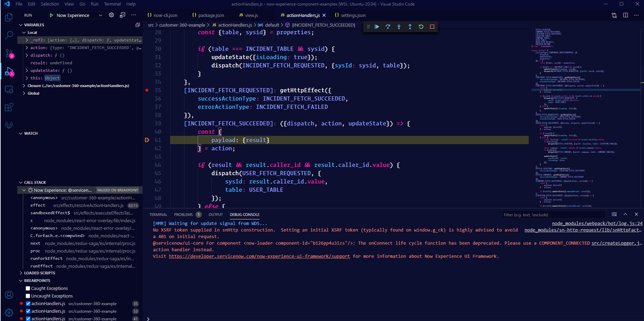
Task: Click Step Out debug button
Action: tap(410, 27)
